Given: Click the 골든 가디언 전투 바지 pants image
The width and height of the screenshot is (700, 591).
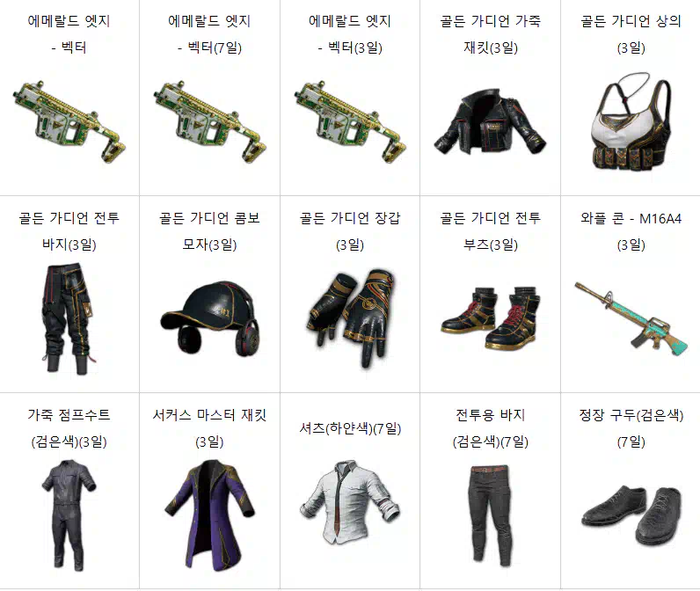Looking at the screenshot, I should pyautogui.click(x=69, y=318).
